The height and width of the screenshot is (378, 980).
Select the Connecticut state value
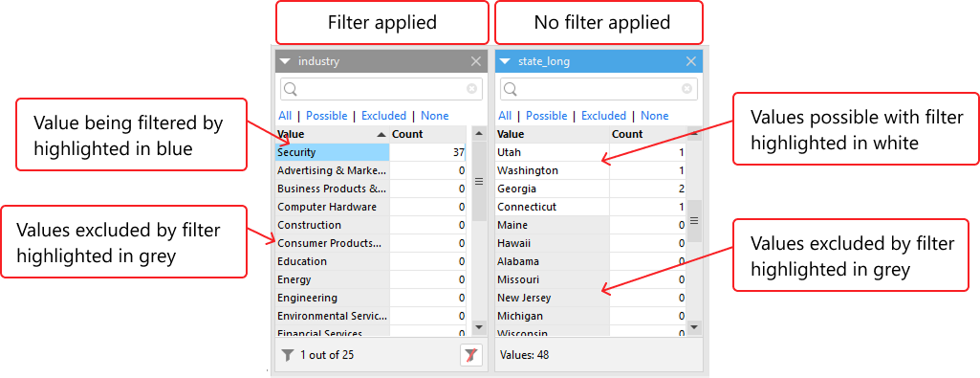(553, 207)
